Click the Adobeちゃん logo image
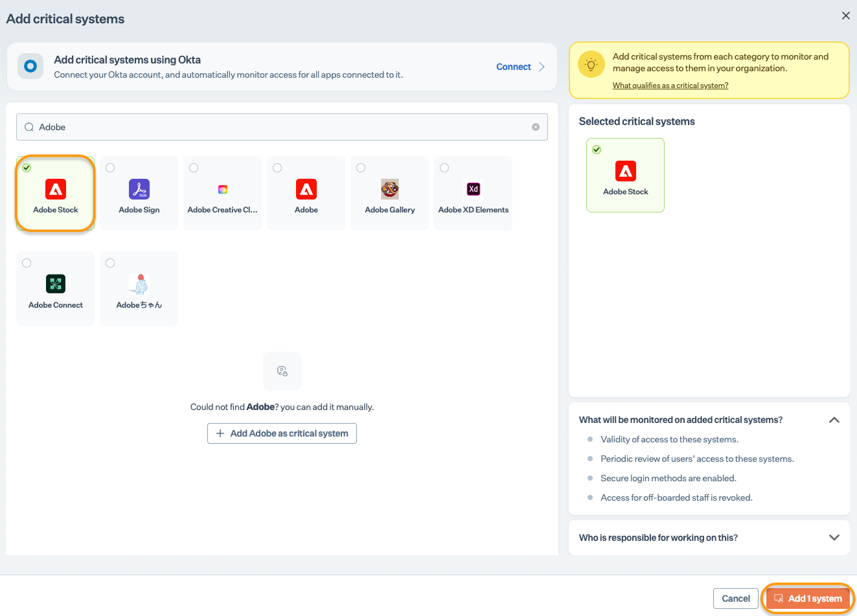This screenshot has width=857, height=616. tap(139, 284)
